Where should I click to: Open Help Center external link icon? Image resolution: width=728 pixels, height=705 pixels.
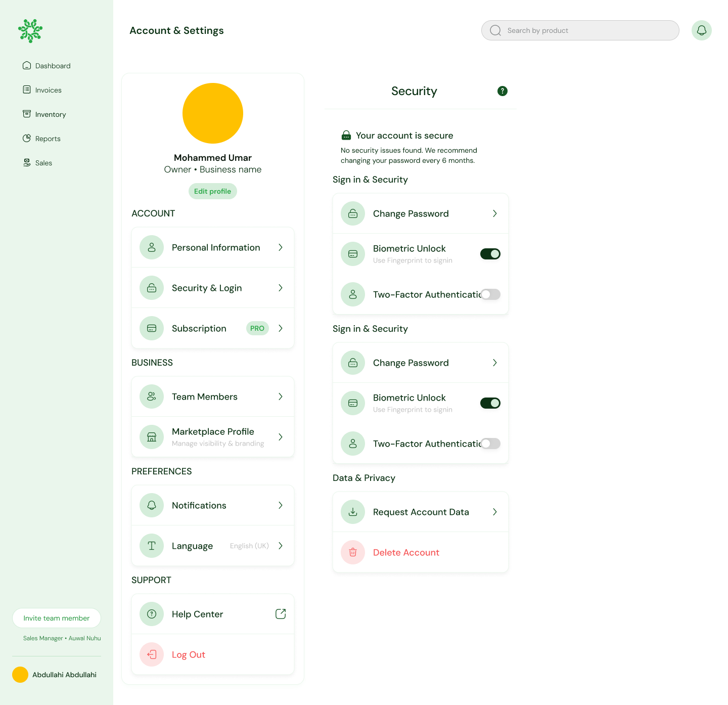coord(281,614)
